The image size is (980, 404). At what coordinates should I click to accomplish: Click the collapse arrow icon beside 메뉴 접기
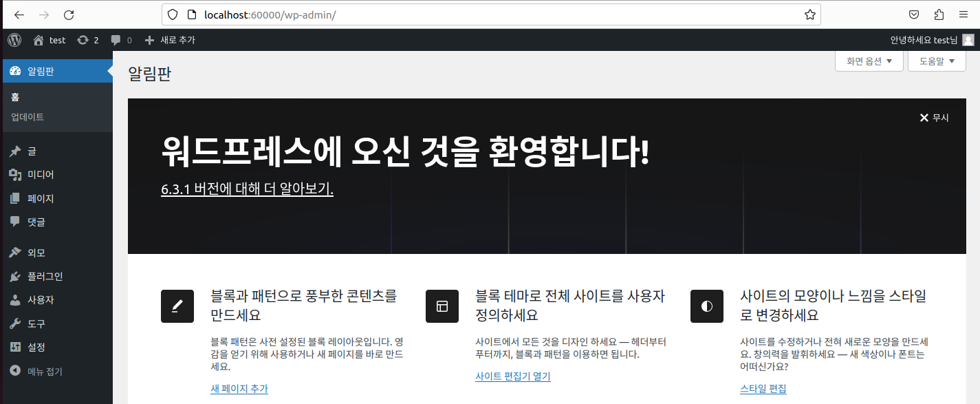(x=15, y=371)
